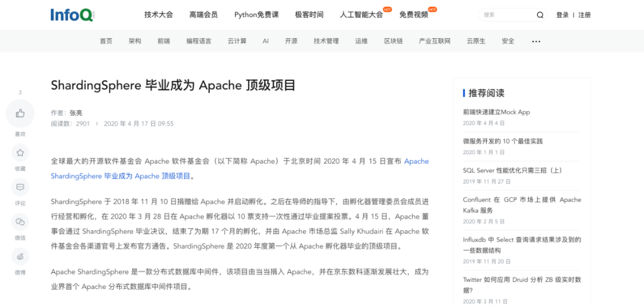Click the like count 3 above thumbs-up
Screen dimensions: 644x305
click(x=20, y=92)
